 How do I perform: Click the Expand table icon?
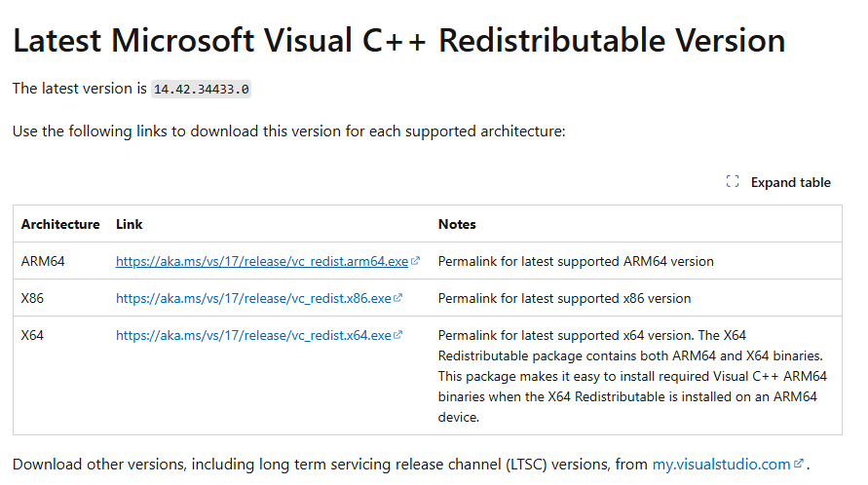[x=733, y=182]
